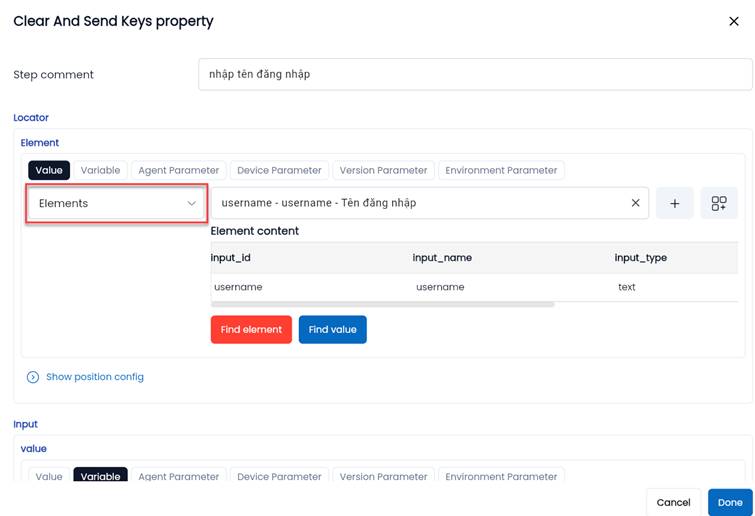Choose Locator Environment Parameter tab
The height and width of the screenshot is (516, 755).
click(x=501, y=170)
